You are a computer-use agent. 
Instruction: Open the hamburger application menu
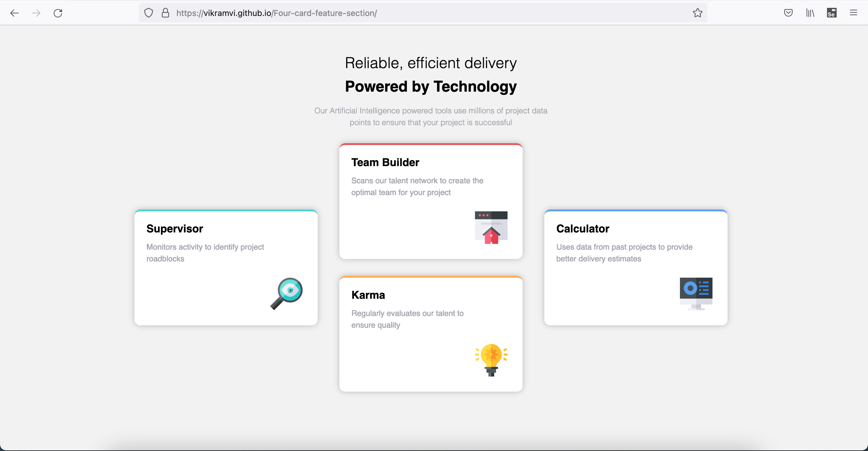(853, 13)
